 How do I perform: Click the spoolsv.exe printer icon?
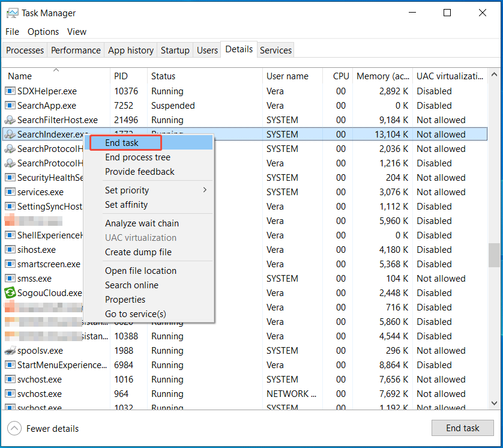point(10,350)
